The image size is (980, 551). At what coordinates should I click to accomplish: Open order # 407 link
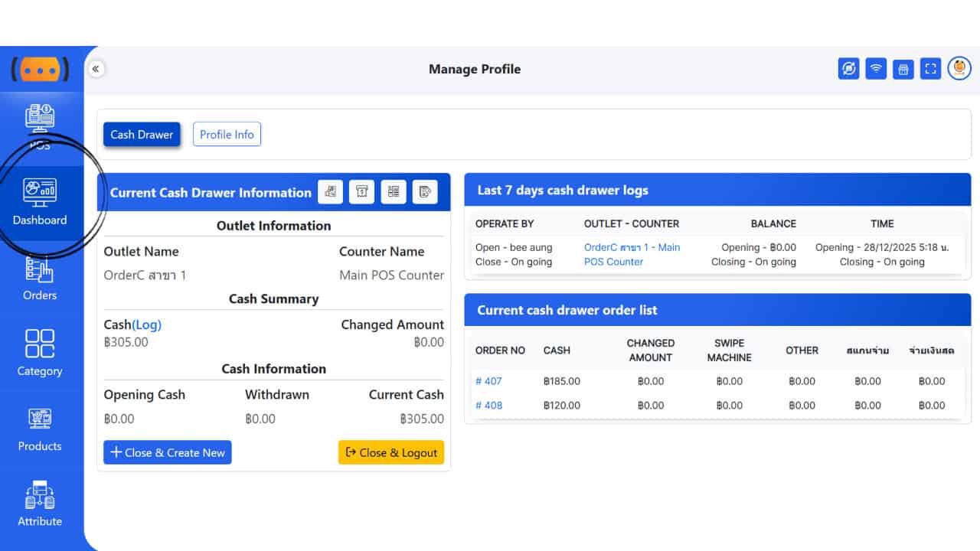click(488, 381)
